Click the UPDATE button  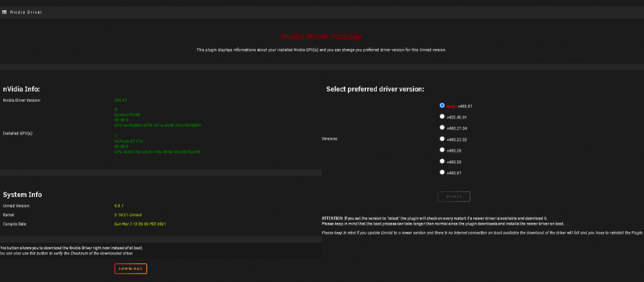pyautogui.click(x=454, y=196)
